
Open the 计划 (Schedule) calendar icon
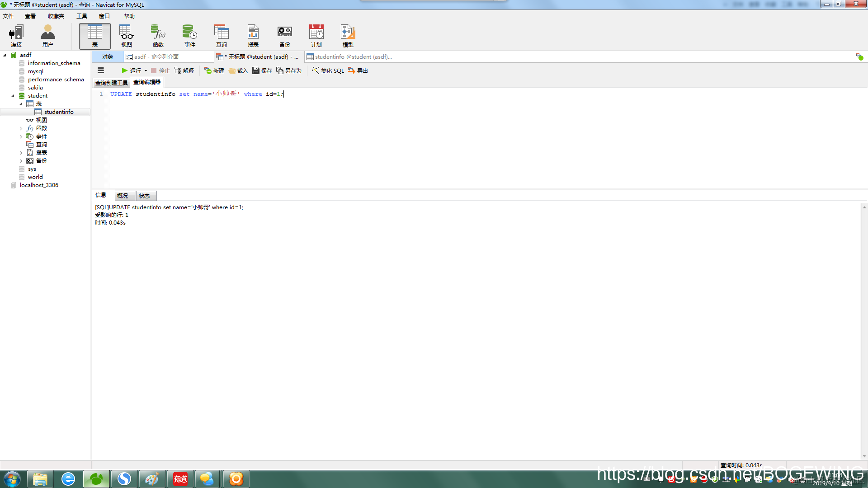click(x=316, y=36)
